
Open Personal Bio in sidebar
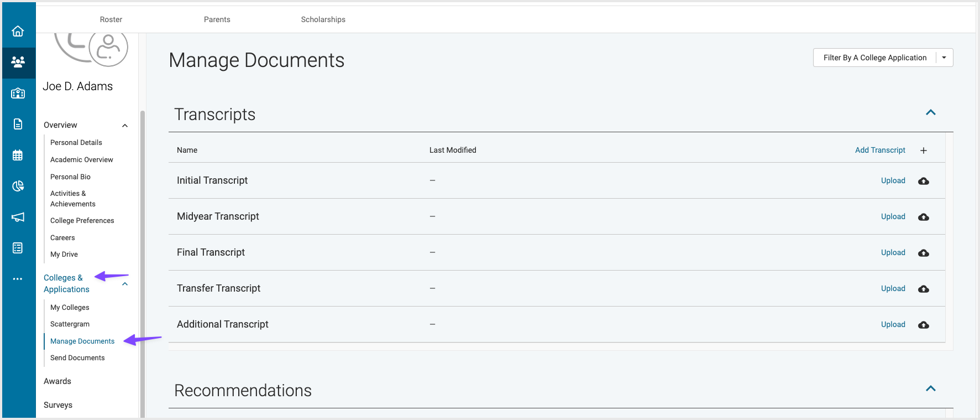pyautogui.click(x=70, y=177)
